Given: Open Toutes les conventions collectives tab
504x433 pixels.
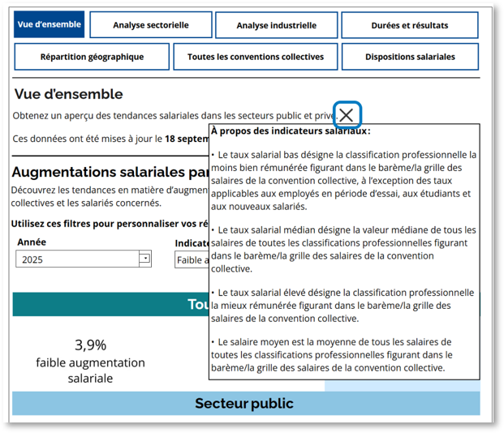Looking at the screenshot, I should click(256, 57).
